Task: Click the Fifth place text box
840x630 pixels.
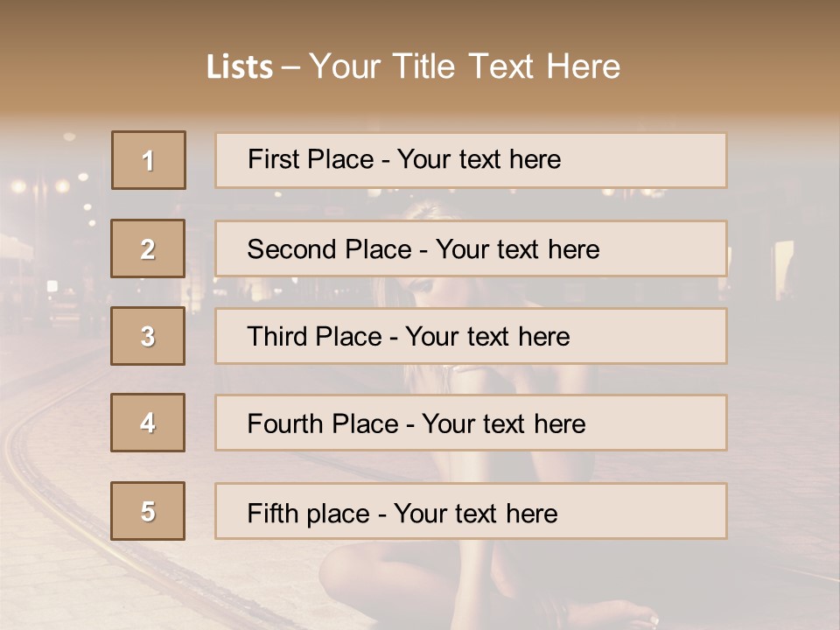Action: coord(471,511)
